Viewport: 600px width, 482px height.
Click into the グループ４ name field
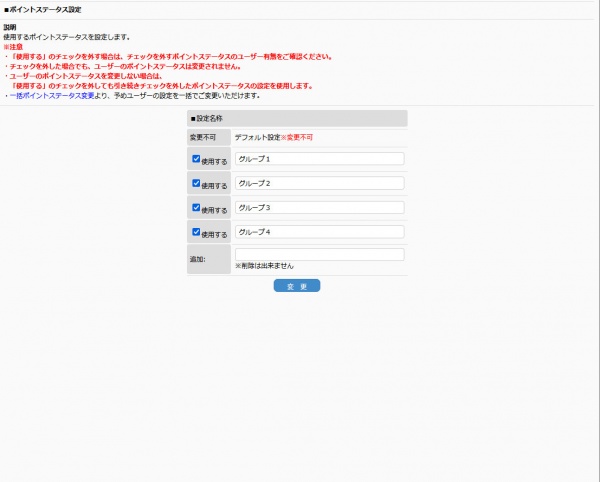click(x=319, y=231)
